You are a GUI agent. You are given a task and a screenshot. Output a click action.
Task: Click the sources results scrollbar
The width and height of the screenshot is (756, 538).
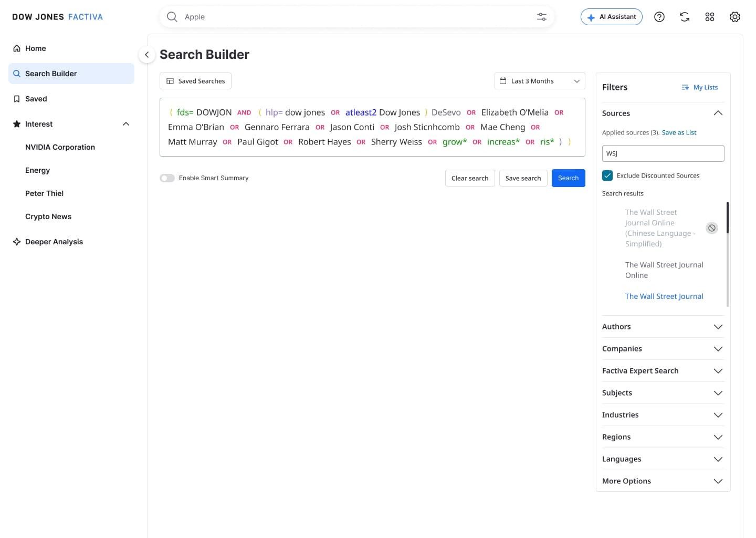[x=728, y=218]
